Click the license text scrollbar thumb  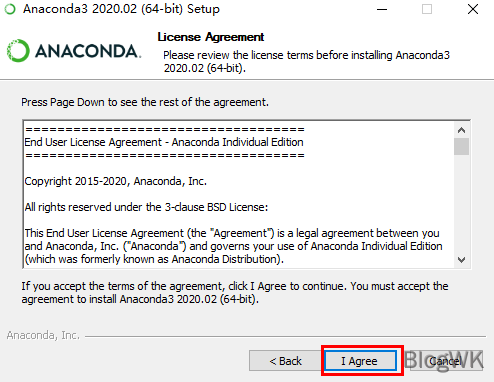(461, 146)
